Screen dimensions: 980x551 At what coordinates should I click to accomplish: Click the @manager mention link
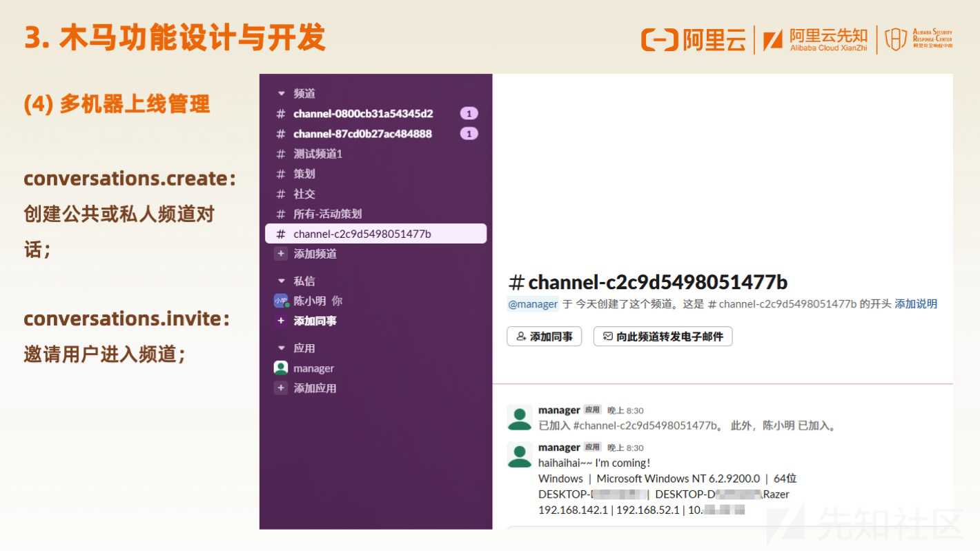(532, 303)
